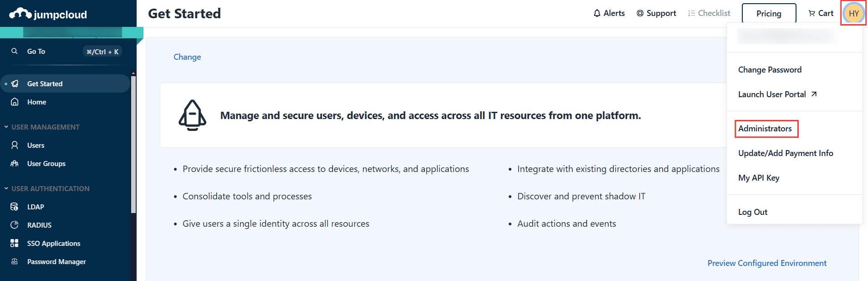Click the RADIUS sidebar icon
The width and height of the screenshot is (868, 281).
pos(15,225)
